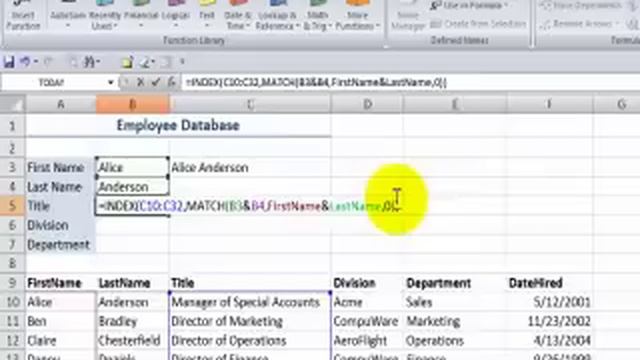Image resolution: width=640 pixels, height=360 pixels.
Task: Click the AeroFlight division cell
Action: click(367, 341)
